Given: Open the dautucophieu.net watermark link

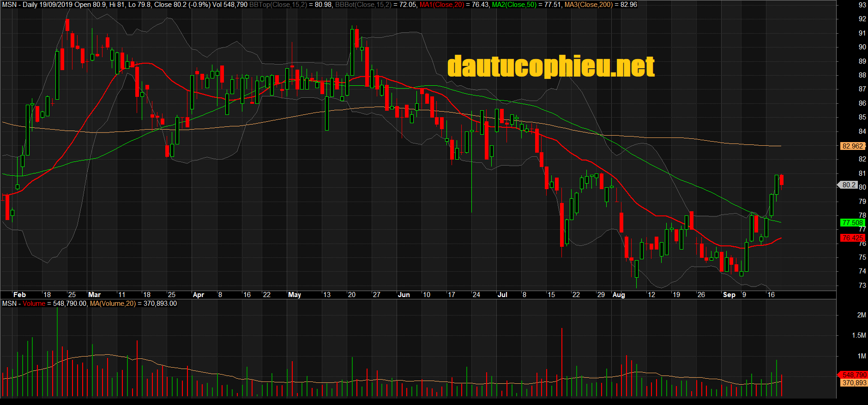Looking at the screenshot, I should 551,66.
